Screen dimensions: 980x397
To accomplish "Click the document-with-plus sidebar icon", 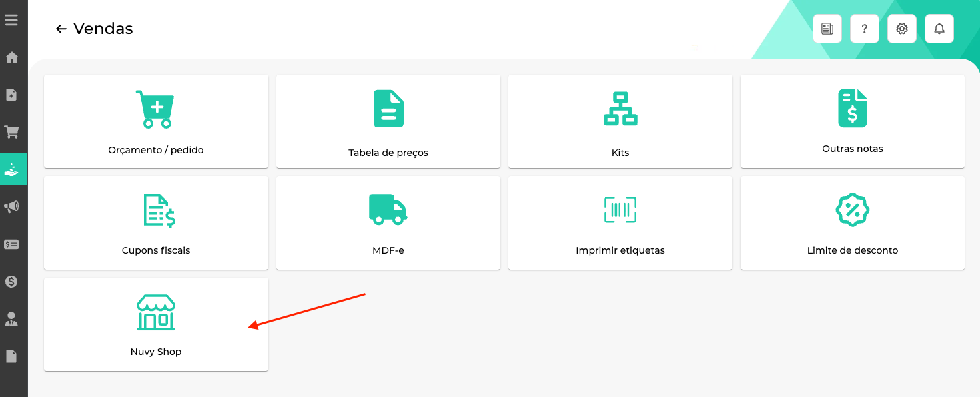I will pyautogui.click(x=11, y=95).
